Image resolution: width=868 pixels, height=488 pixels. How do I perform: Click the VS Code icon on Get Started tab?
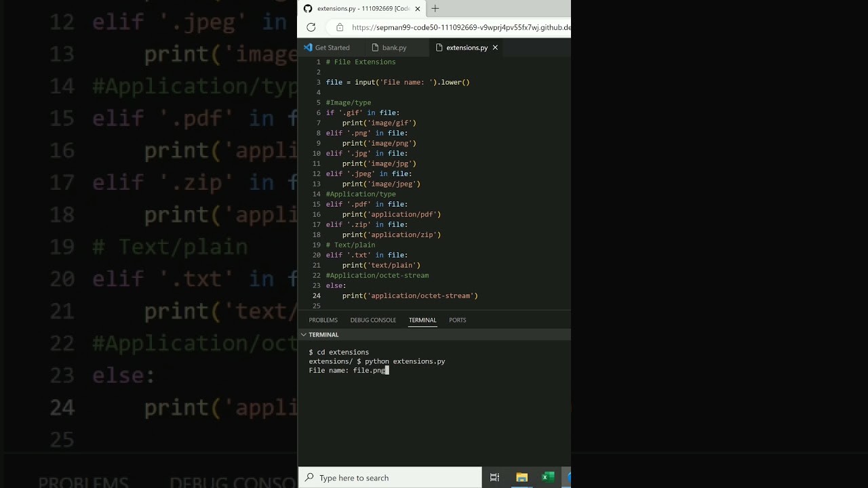pyautogui.click(x=308, y=47)
